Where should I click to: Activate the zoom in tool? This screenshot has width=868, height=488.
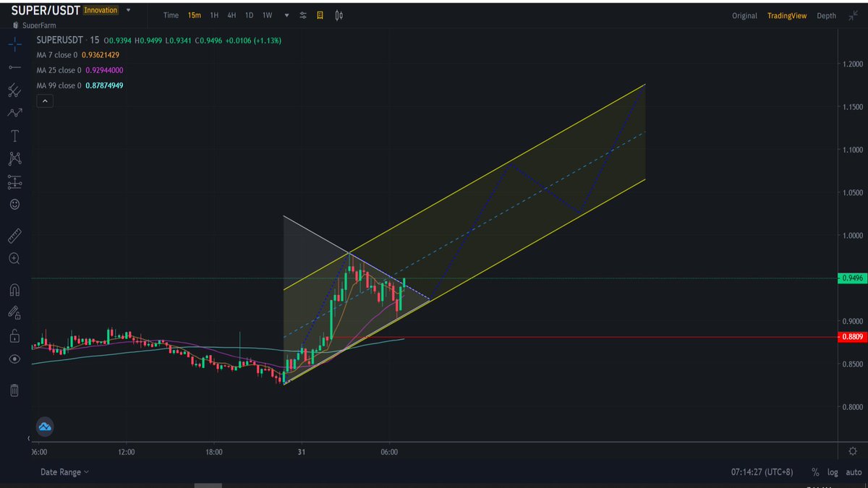click(x=14, y=258)
